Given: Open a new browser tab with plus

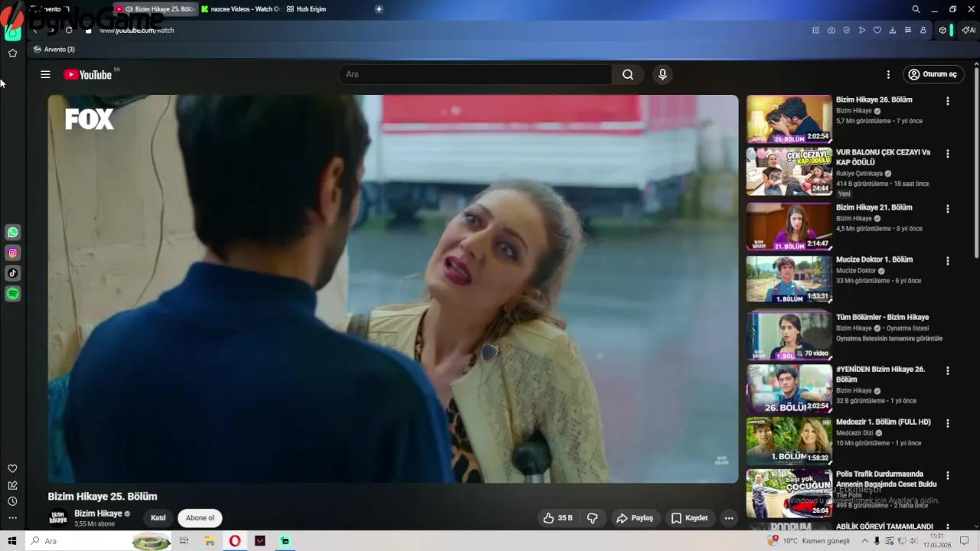Looking at the screenshot, I should [379, 9].
